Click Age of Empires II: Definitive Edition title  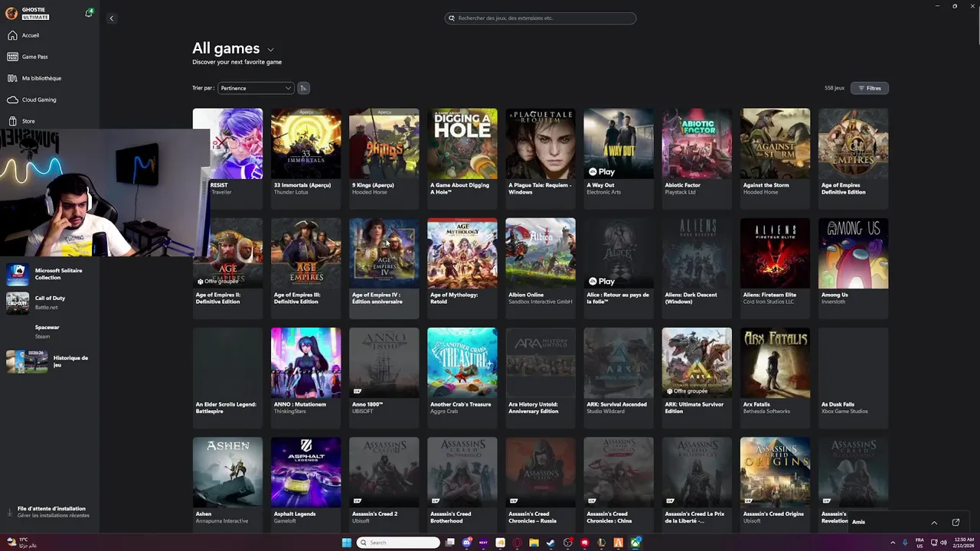218,298
